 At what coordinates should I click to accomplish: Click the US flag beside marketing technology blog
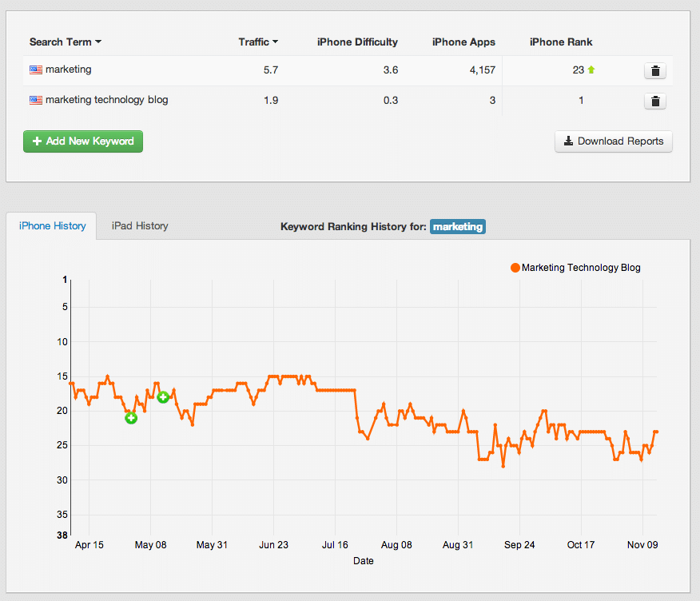pos(36,100)
